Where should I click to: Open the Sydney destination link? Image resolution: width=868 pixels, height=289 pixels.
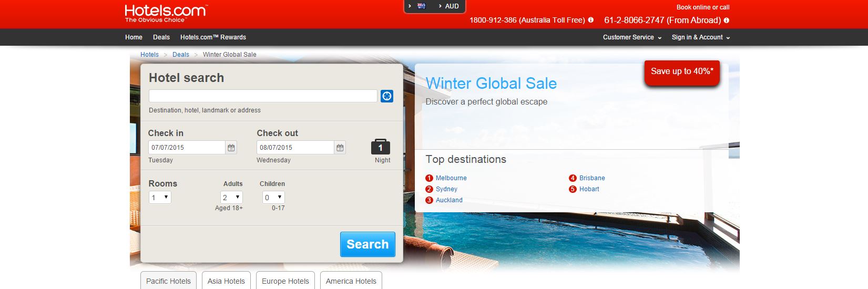[x=446, y=189]
